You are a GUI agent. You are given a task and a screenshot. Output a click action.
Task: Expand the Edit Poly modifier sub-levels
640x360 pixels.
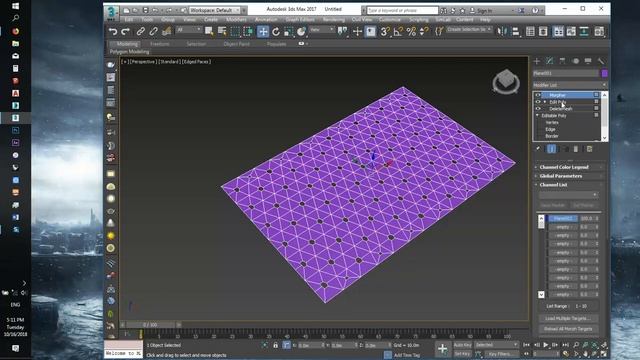pos(545,102)
